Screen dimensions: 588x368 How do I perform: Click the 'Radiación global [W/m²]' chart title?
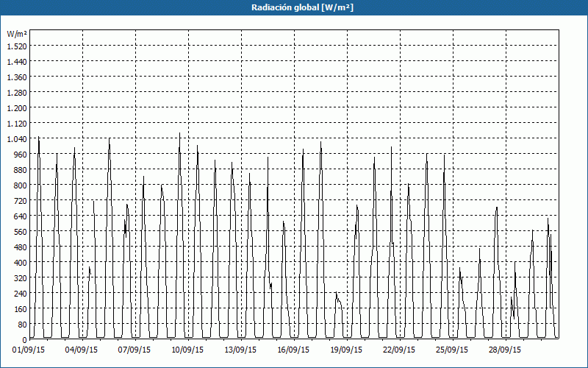pyautogui.click(x=302, y=7)
